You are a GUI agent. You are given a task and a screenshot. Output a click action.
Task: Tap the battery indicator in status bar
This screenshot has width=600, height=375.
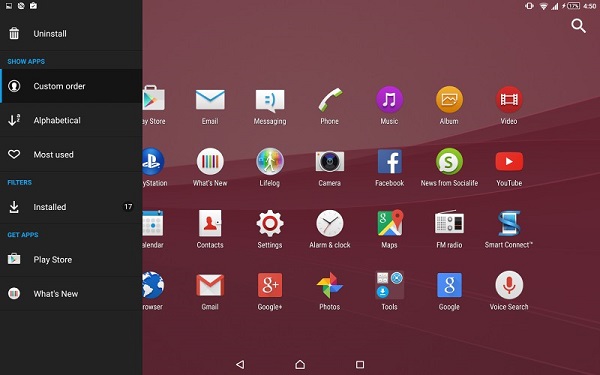[573, 6]
